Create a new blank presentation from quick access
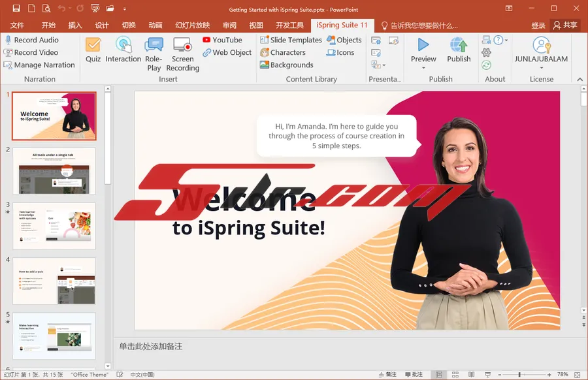Image resolution: width=588 pixels, height=380 pixels. 31,8
